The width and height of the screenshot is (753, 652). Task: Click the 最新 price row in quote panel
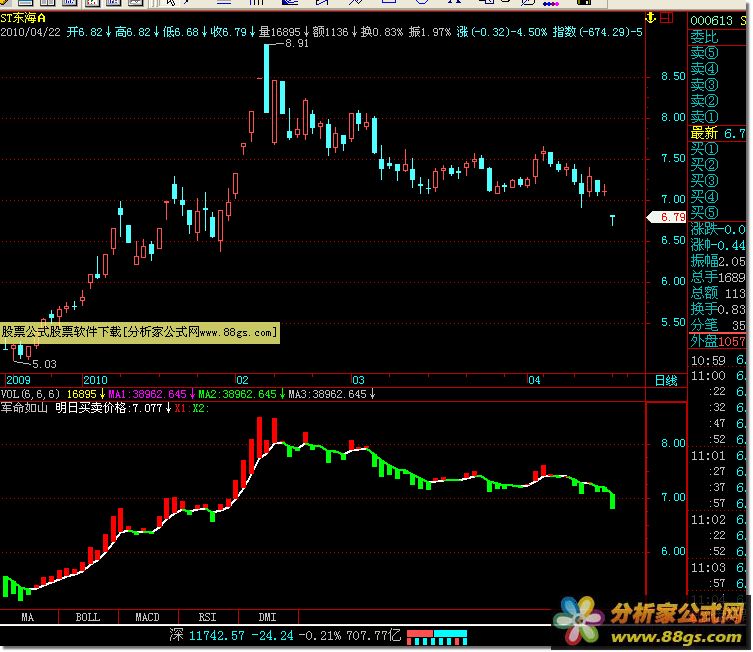[718, 133]
